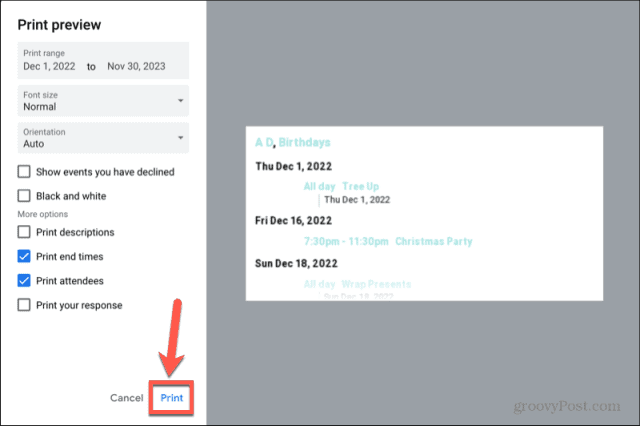Click the Cancel button
The width and height of the screenshot is (640, 426).
coord(127,398)
